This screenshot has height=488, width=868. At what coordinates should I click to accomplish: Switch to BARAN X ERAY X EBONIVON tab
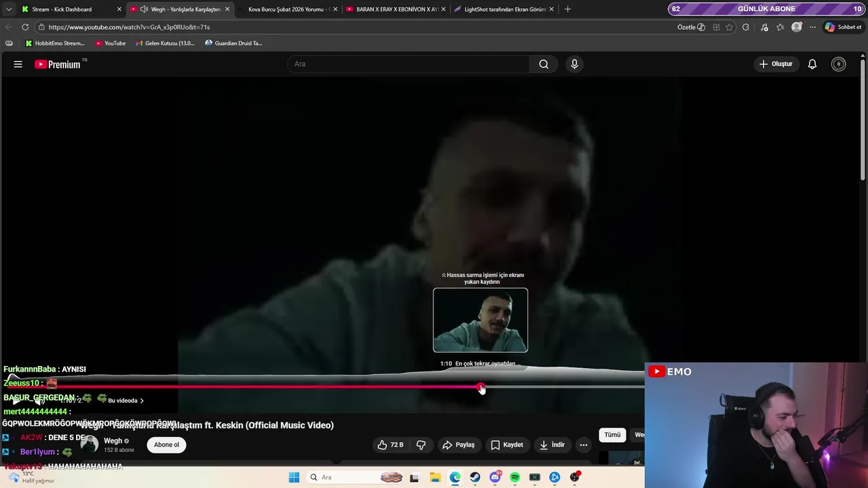(397, 9)
